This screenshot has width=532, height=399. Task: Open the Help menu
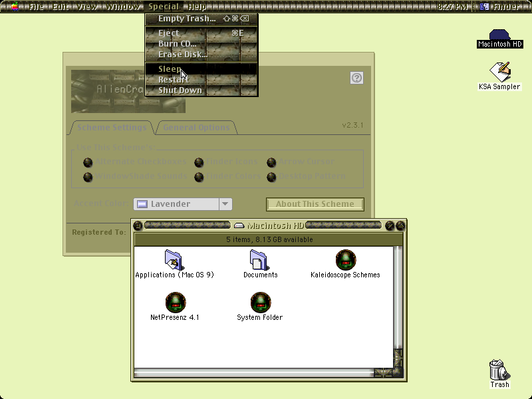(197, 7)
